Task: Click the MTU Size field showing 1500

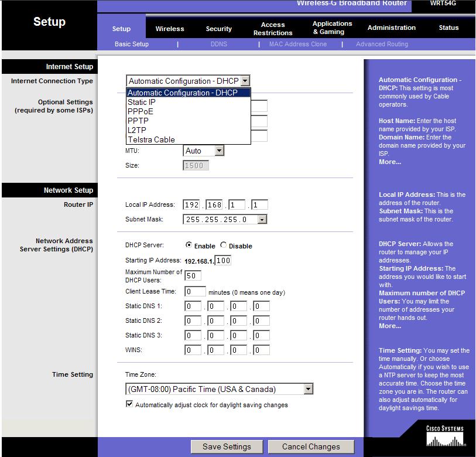Action: tap(196, 166)
